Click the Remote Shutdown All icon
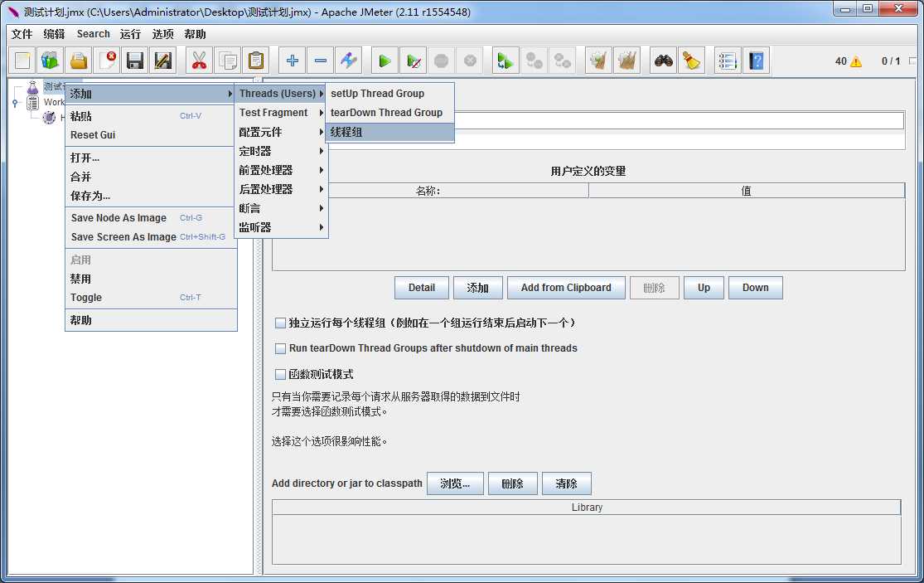 (x=562, y=61)
